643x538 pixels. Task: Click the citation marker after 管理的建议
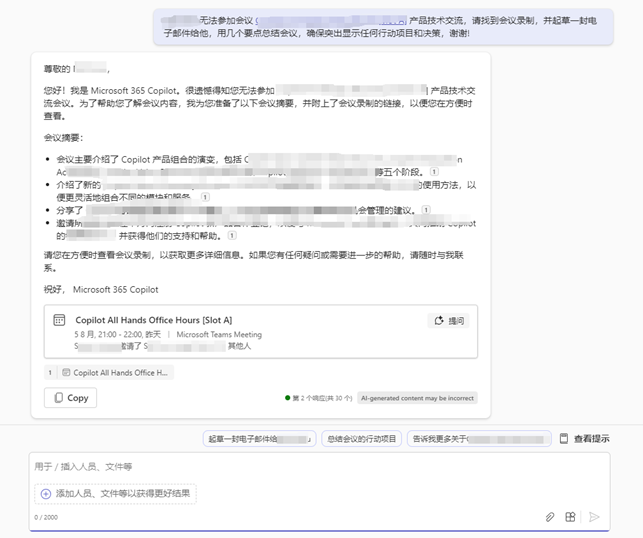[426, 210]
